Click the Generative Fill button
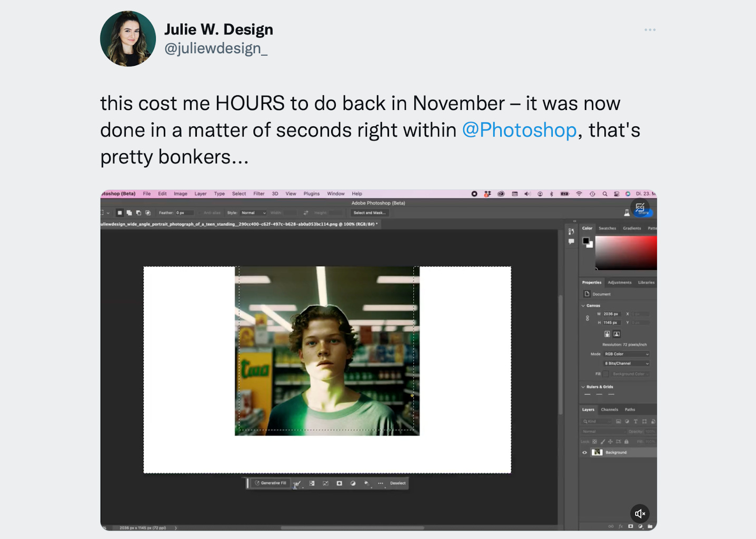The width and height of the screenshot is (756, 539). click(x=271, y=483)
